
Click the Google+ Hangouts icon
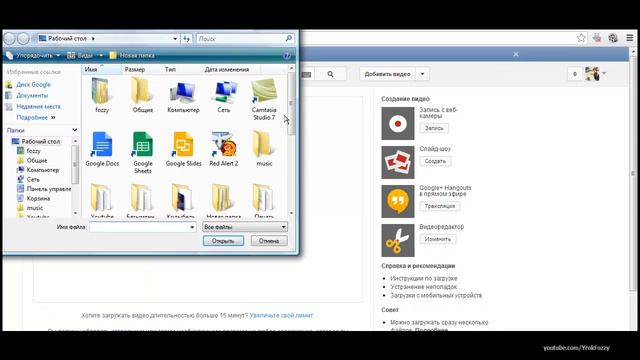398,201
